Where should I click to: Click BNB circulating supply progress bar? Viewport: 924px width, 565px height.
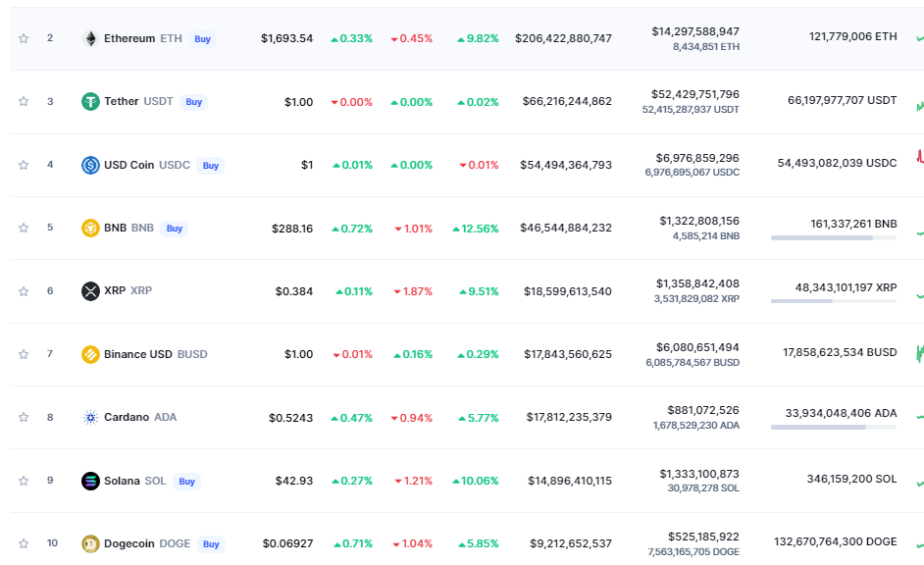tap(834, 238)
